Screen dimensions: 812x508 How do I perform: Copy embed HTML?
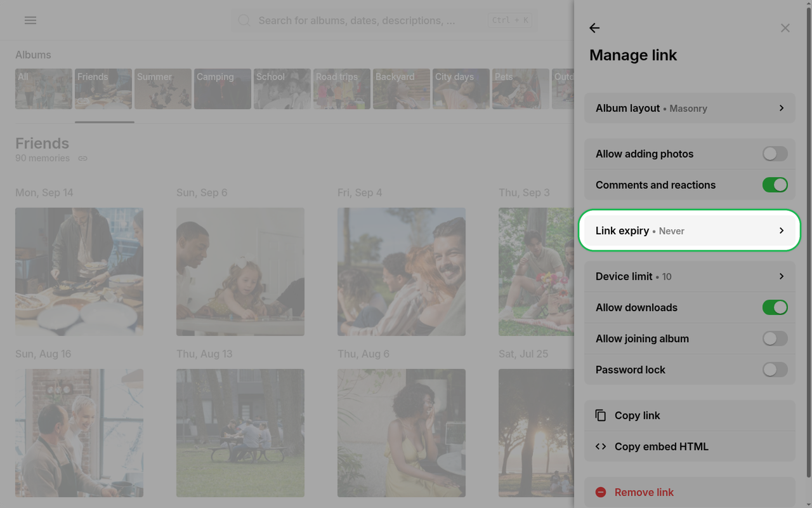pos(690,446)
